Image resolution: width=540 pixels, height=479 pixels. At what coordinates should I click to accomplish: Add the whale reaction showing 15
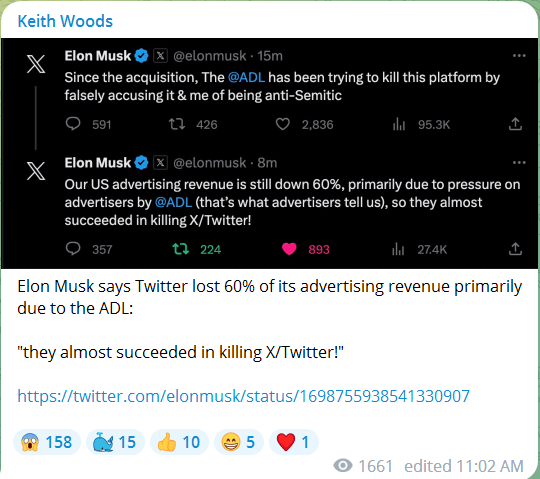[115, 442]
